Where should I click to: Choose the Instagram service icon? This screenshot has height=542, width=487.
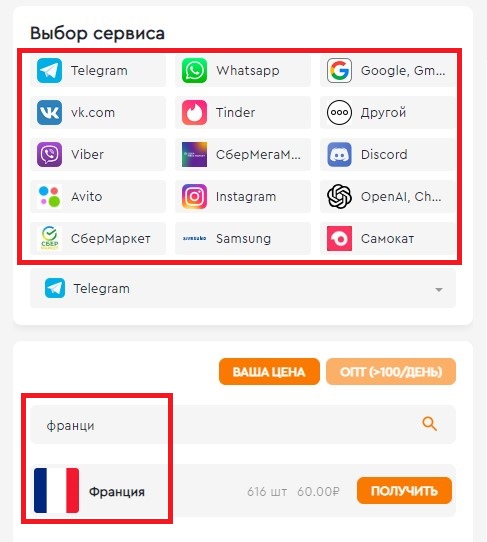(194, 196)
